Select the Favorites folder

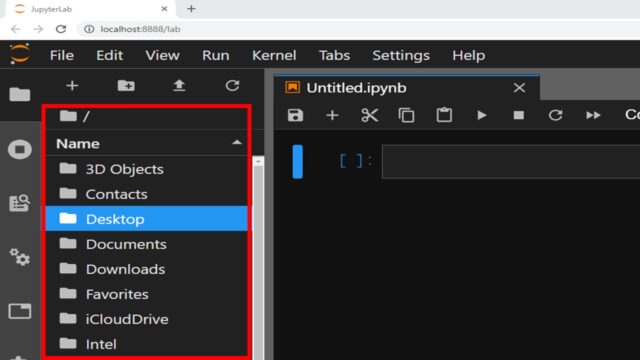[x=147, y=294]
